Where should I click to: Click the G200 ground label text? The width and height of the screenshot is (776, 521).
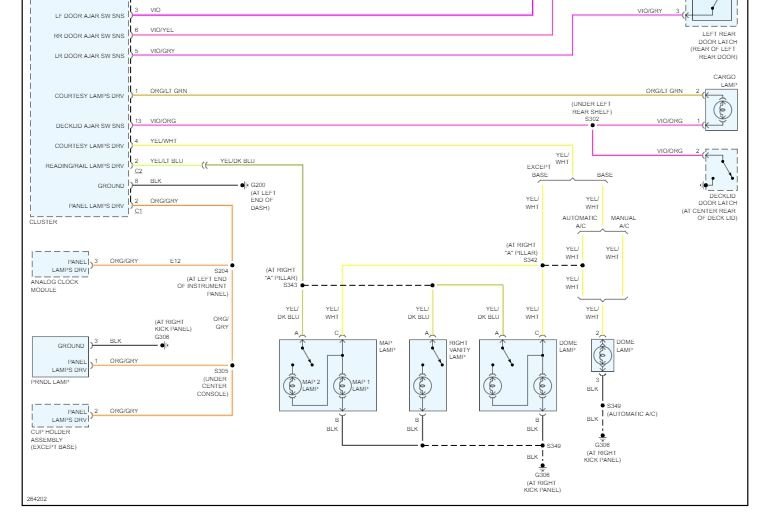pyautogui.click(x=258, y=185)
